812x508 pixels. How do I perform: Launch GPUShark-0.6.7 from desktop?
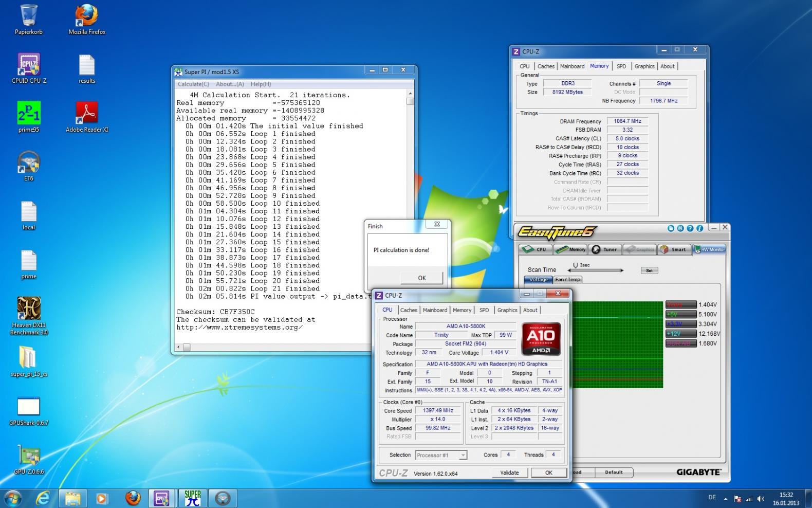[29, 411]
